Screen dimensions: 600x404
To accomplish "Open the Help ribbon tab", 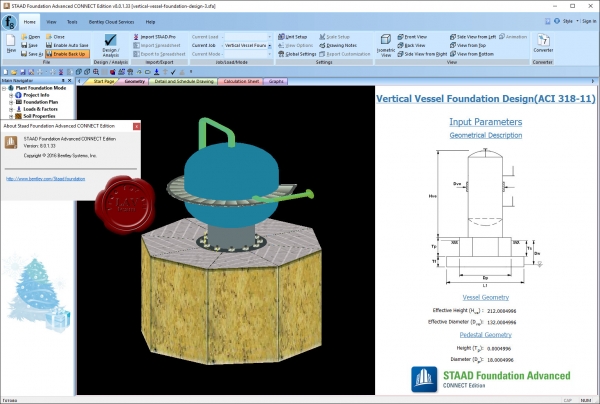I will point(150,22).
